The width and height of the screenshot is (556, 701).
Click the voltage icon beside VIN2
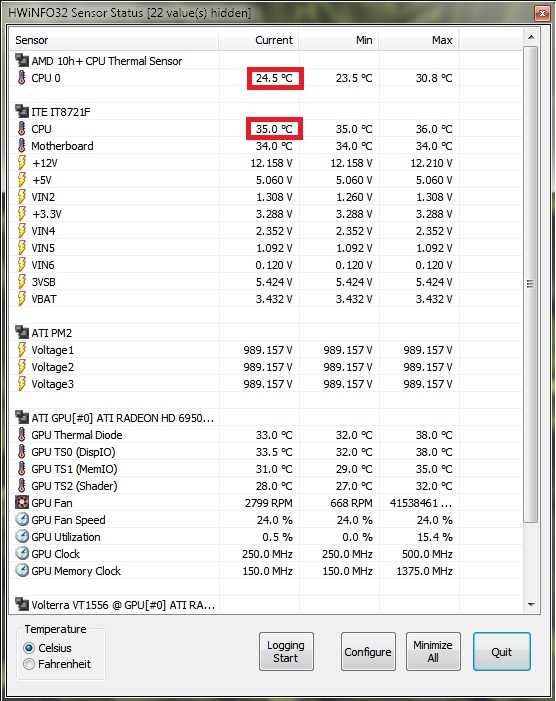coord(21,196)
